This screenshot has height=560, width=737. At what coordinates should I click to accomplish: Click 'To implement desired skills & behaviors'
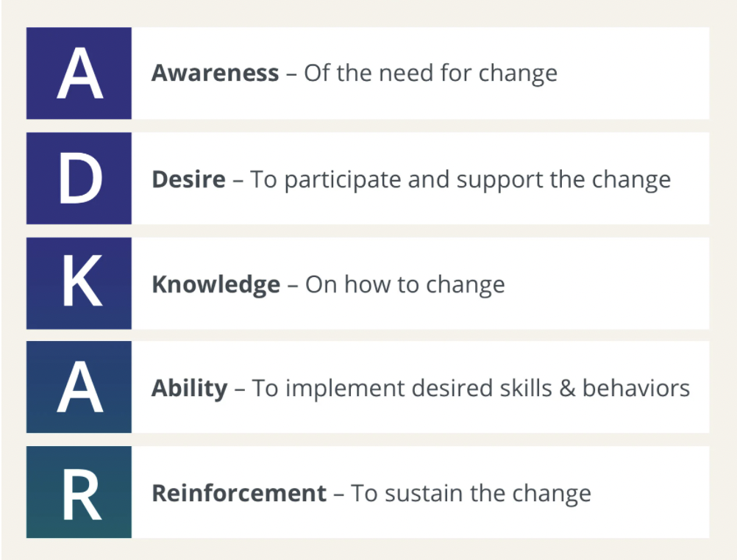471,389
